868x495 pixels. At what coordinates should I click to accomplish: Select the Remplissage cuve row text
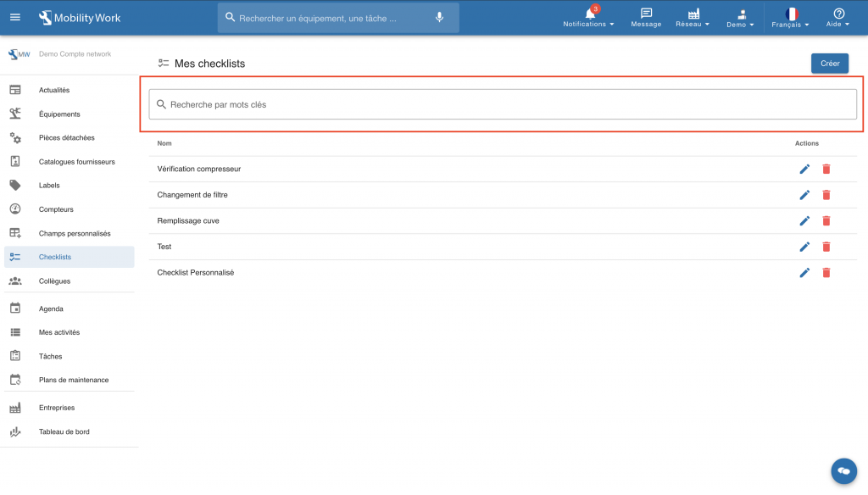[188, 221]
